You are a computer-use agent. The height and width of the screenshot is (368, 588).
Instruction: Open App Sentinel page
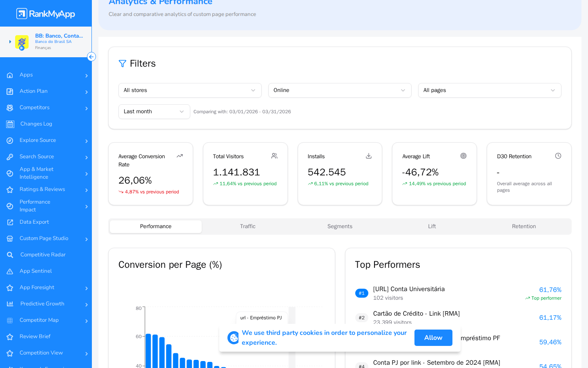pos(36,271)
